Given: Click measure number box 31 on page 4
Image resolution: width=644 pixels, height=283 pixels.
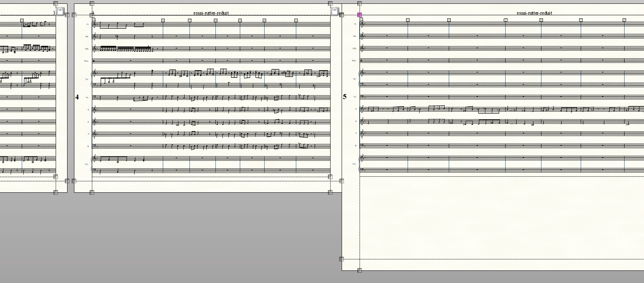Looking at the screenshot, I should pos(296,20).
